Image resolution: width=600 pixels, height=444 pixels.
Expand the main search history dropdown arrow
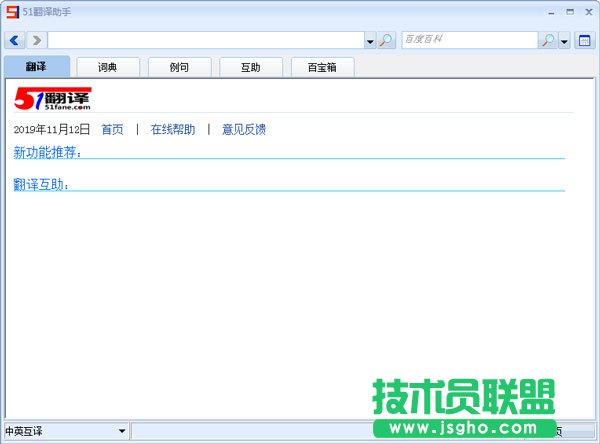tap(370, 41)
